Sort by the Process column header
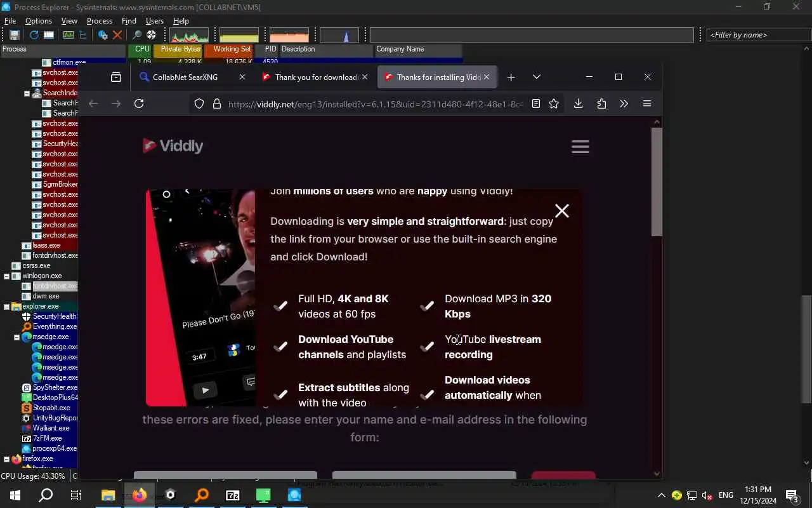 [x=63, y=50]
